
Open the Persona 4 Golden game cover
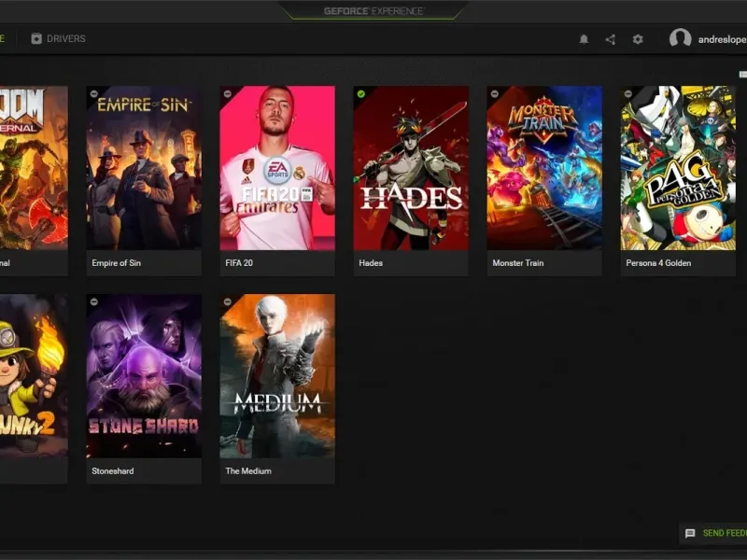(678, 168)
